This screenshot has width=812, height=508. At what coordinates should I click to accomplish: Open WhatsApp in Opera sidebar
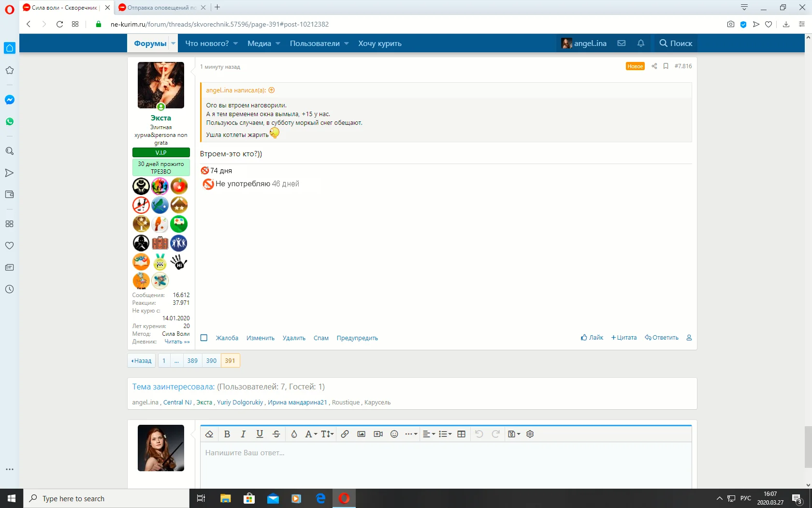pyautogui.click(x=10, y=121)
